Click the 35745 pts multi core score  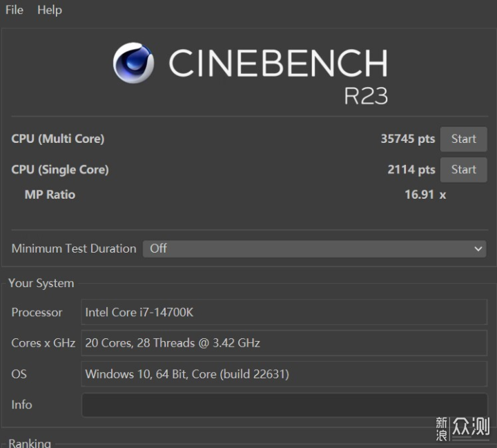pyautogui.click(x=408, y=139)
